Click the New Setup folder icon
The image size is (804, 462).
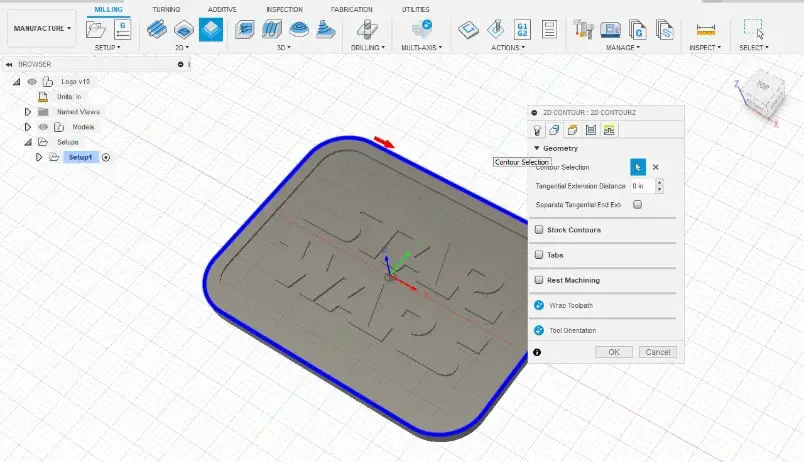point(96,29)
